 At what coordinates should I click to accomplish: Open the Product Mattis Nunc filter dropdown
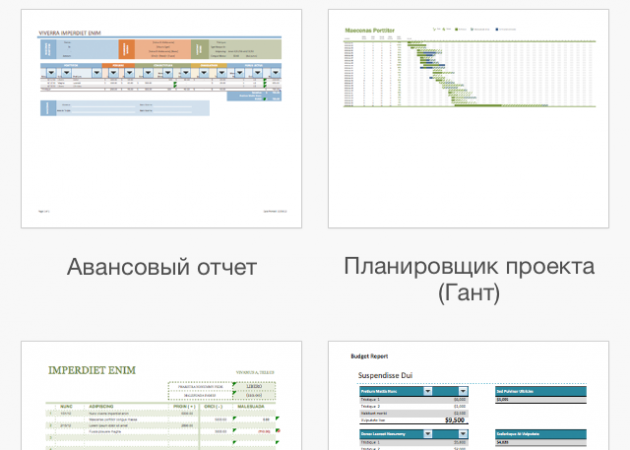429,392
